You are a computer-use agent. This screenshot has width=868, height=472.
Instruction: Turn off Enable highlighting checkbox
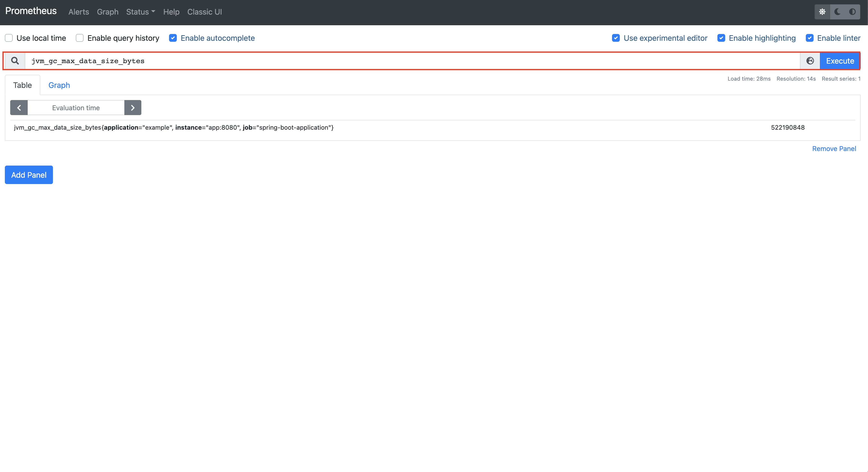coord(721,38)
